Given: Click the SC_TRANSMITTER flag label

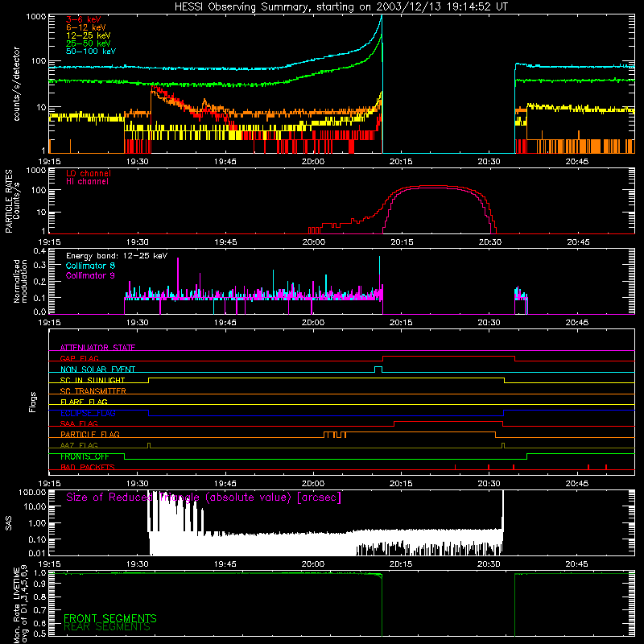Looking at the screenshot, I should [x=93, y=391].
